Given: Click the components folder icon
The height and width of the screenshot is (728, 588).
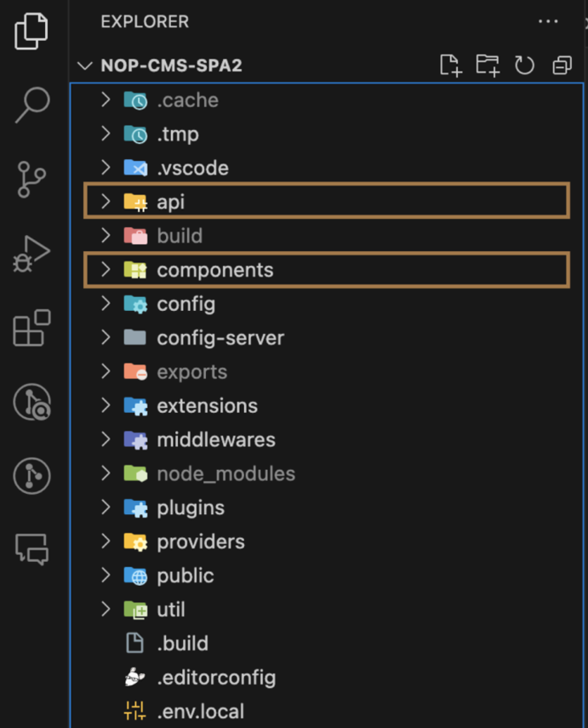Looking at the screenshot, I should (x=135, y=270).
